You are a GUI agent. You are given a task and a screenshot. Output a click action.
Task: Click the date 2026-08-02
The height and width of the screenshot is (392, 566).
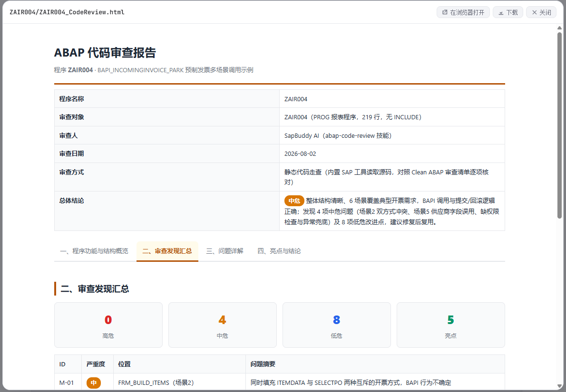(x=300, y=153)
